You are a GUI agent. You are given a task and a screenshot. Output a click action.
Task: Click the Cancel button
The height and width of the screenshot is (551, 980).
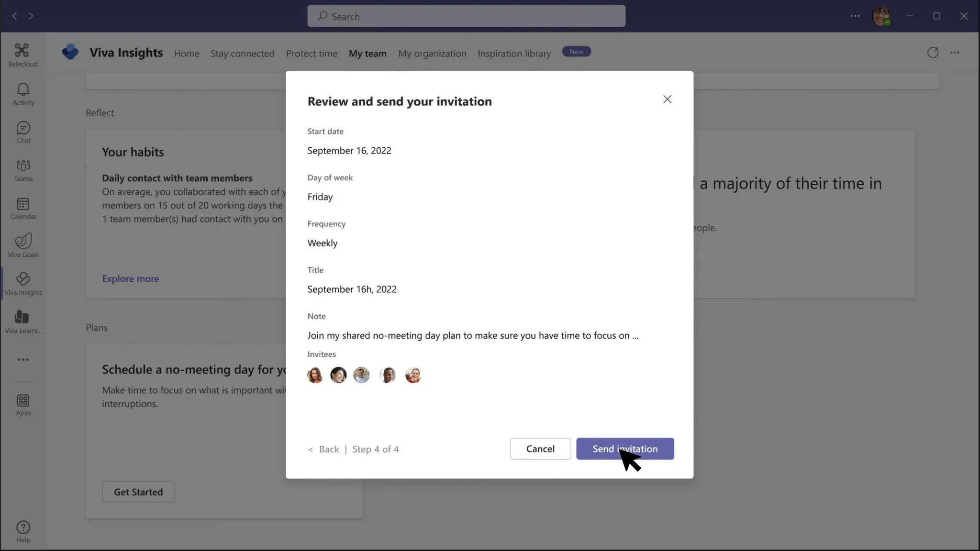tap(540, 449)
